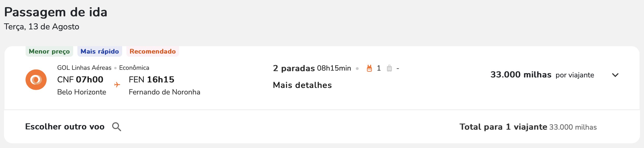This screenshot has height=148, width=644.
Task: Click the 2 paradas stops label
Action: 294,68
